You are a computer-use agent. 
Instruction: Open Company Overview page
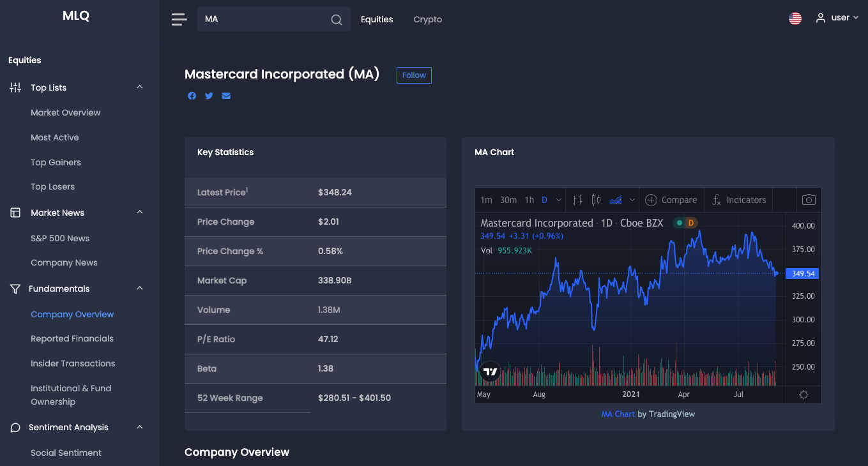72,314
